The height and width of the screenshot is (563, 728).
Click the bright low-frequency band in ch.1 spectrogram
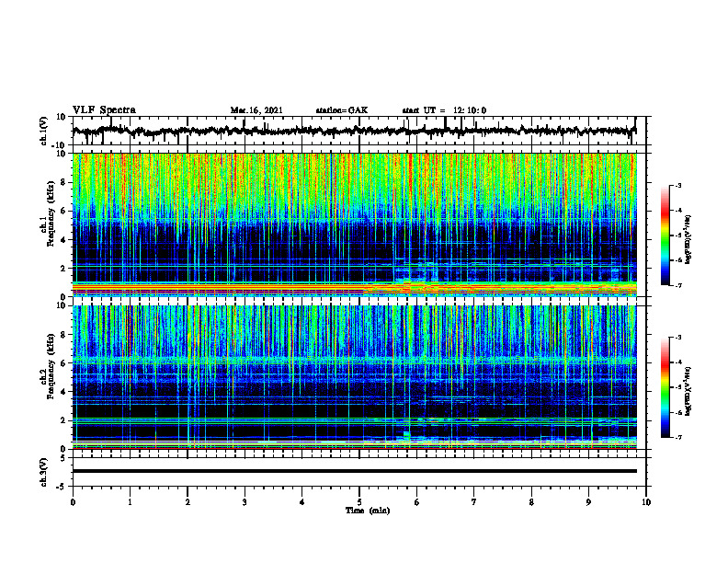coord(355,290)
